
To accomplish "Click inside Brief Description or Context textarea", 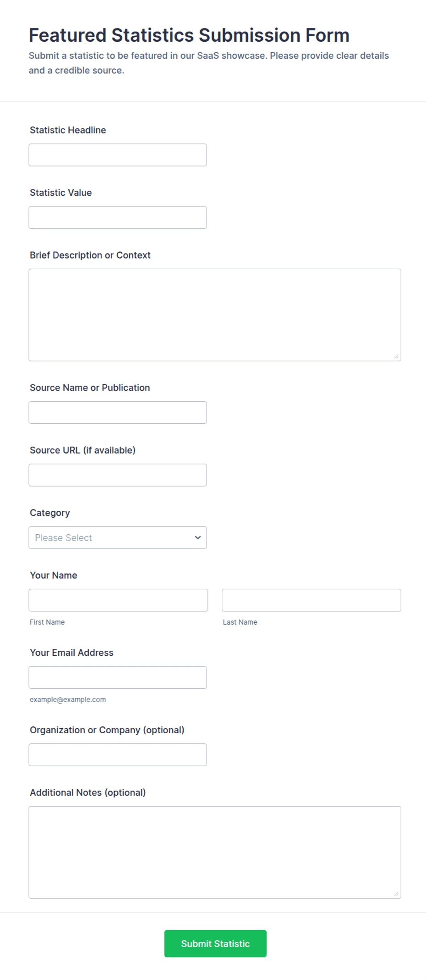I will [x=215, y=315].
